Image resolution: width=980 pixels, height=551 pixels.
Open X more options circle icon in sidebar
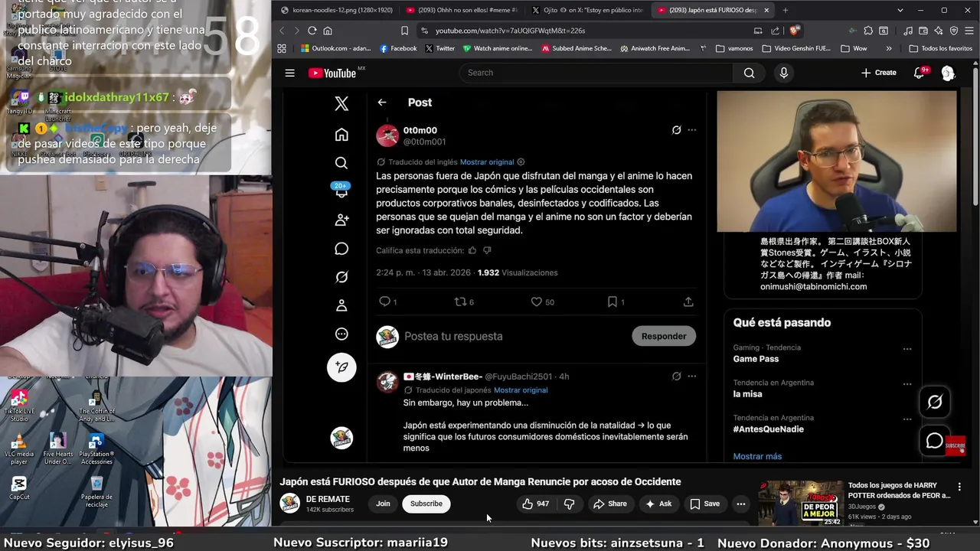[341, 334]
